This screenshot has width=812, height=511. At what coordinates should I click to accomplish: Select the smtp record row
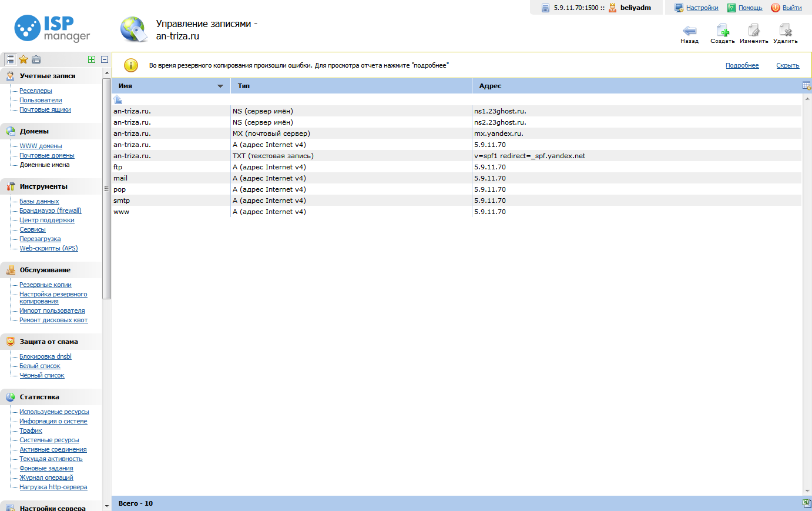(457, 201)
